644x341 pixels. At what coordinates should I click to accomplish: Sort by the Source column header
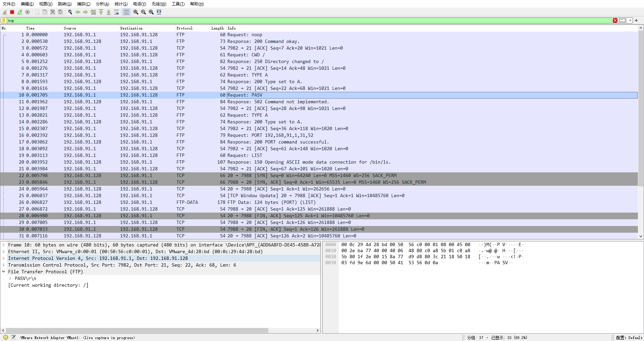tap(91, 28)
